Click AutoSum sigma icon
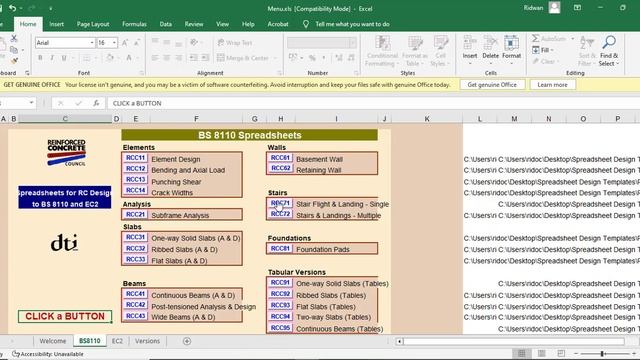 [536, 39]
